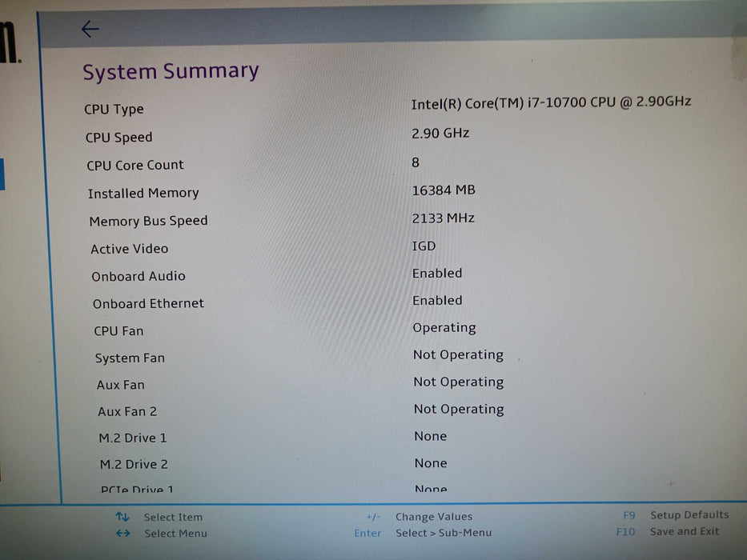Screen dimensions: 747x560
Task: Select the Onboard Ethernet label
Action: tap(149, 303)
